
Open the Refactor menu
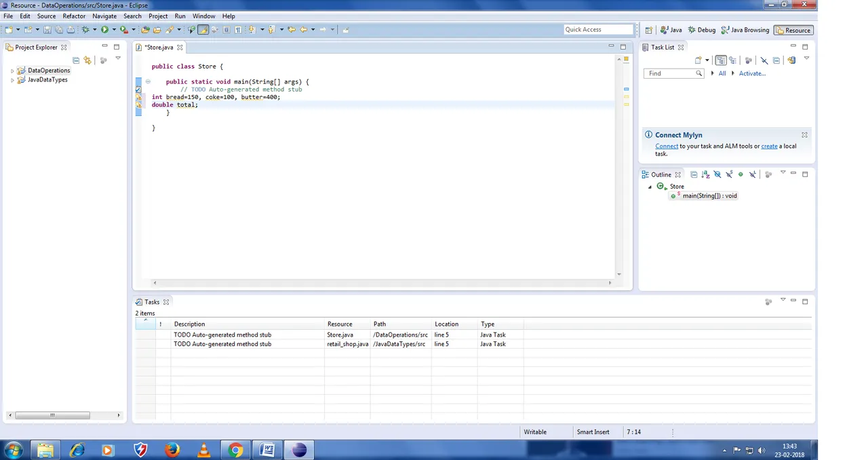pyautogui.click(x=74, y=16)
